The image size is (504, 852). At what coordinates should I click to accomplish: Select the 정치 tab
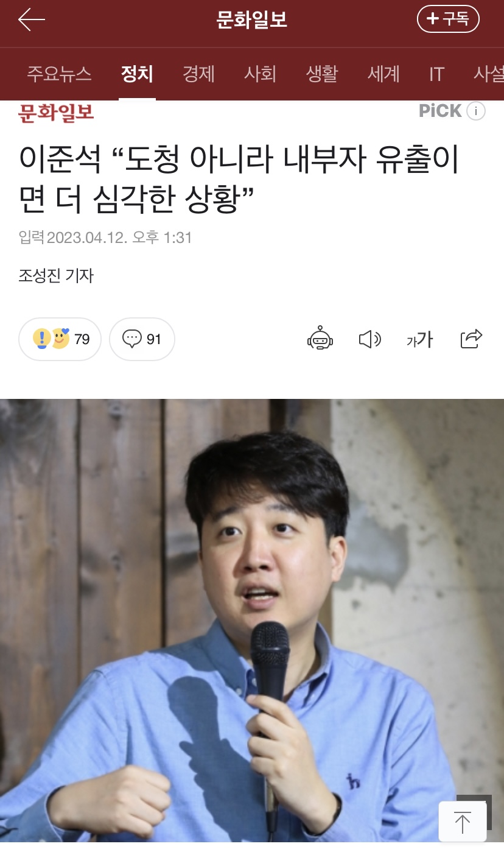(x=137, y=74)
